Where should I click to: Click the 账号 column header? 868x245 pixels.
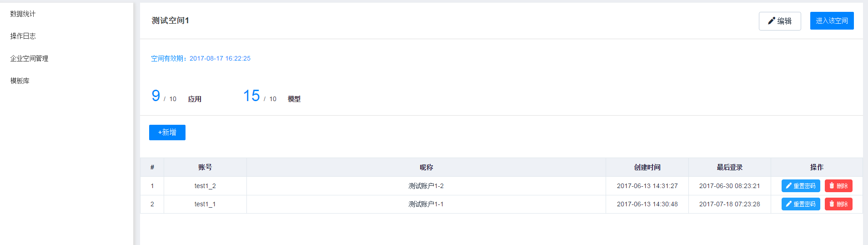(205, 167)
